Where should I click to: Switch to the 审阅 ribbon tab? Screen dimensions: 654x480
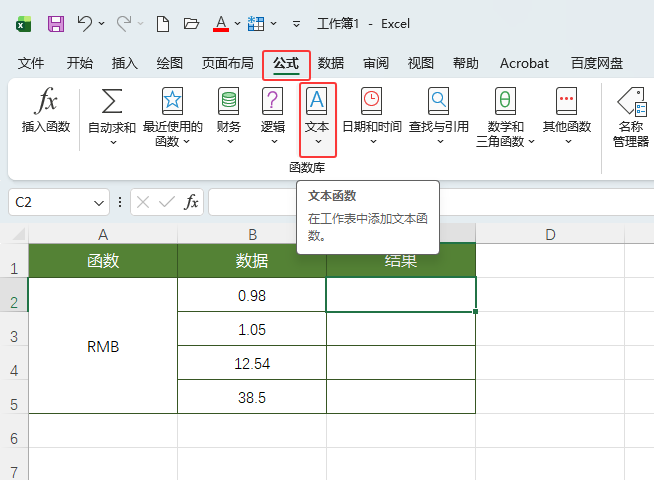[376, 63]
